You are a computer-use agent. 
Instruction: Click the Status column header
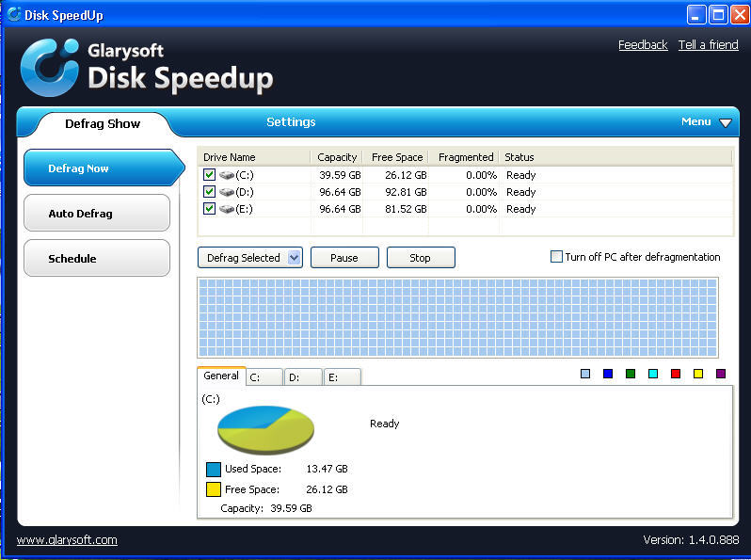[x=615, y=157]
